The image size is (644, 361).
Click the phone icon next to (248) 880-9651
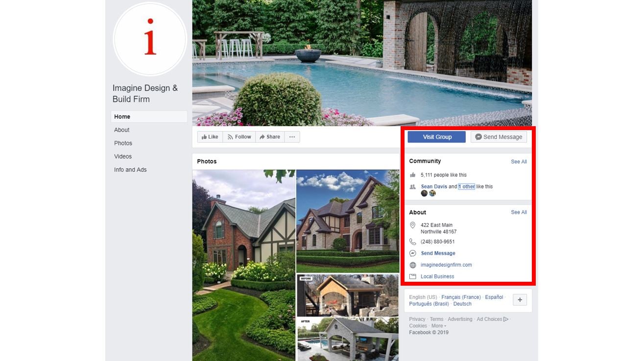tap(413, 242)
